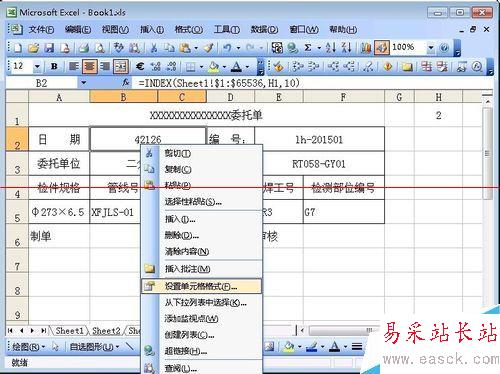Click the horizontal scrollbar left arrow
The height and width of the screenshot is (374, 500).
[x=302, y=331]
